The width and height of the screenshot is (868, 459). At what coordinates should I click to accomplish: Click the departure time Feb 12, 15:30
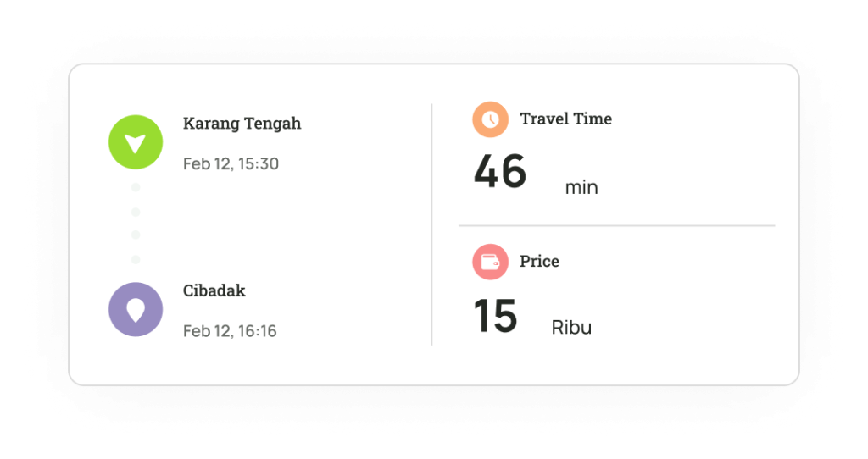(231, 163)
